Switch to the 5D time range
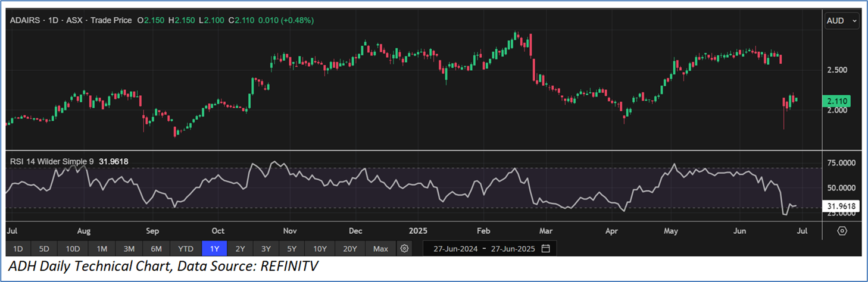This screenshot has height=282, width=868. [x=45, y=248]
